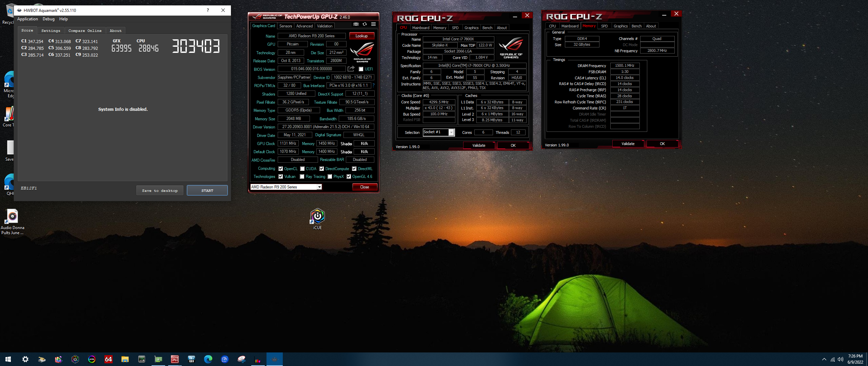868x366 pixels.
Task: Open the HWMonitor chip taskbar icon
Action: [x=141, y=359]
